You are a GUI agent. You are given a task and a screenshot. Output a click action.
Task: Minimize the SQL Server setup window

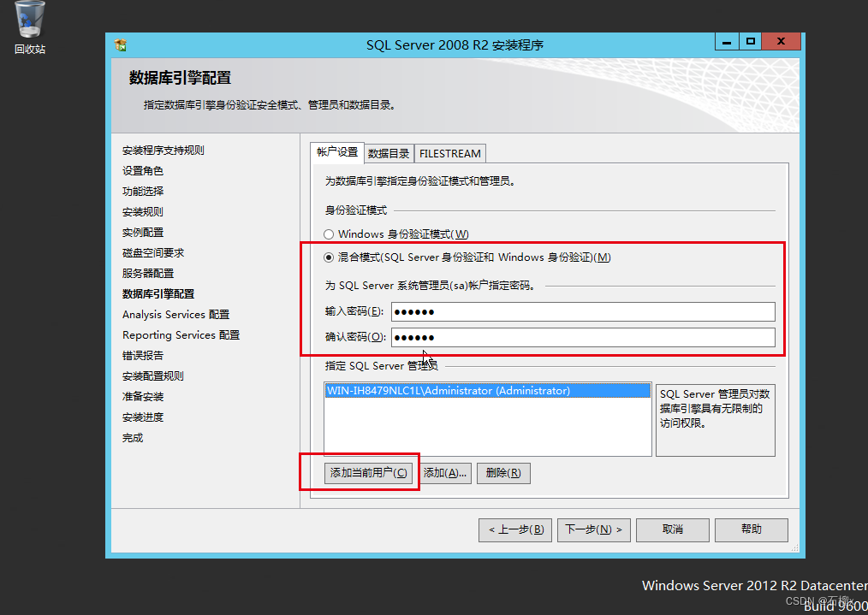coord(727,41)
